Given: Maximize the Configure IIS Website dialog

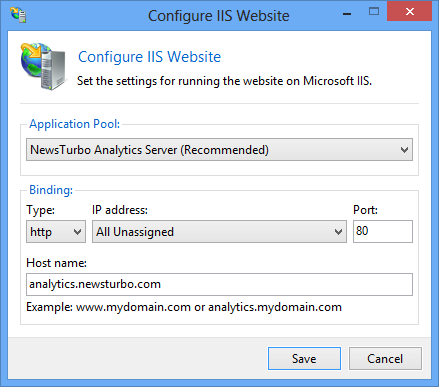Looking at the screenshot, I should point(374,12).
